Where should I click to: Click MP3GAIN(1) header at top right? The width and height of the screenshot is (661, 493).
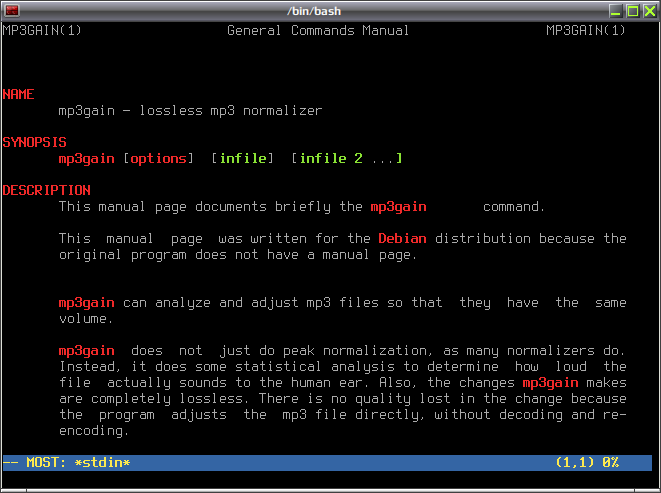click(x=586, y=30)
